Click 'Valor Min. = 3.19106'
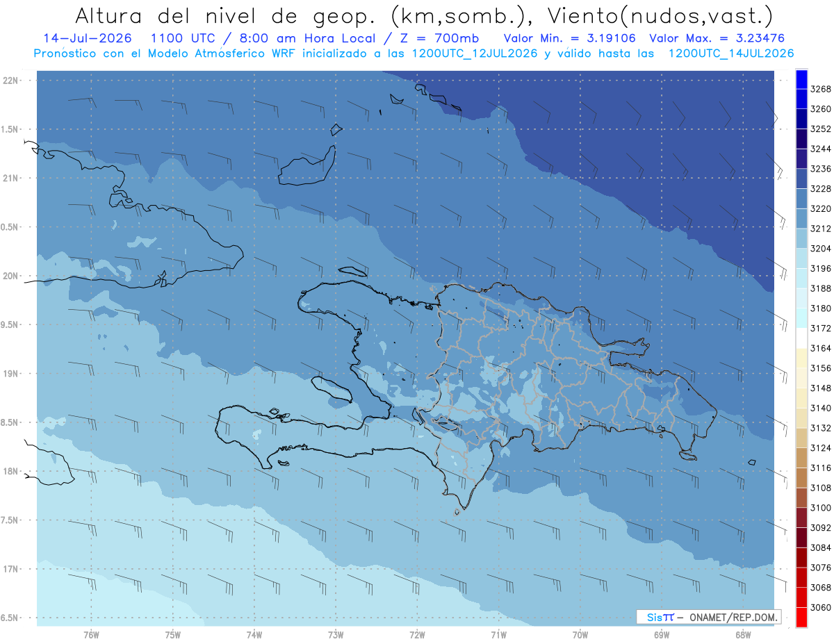The width and height of the screenshot is (834, 644). click(570, 38)
